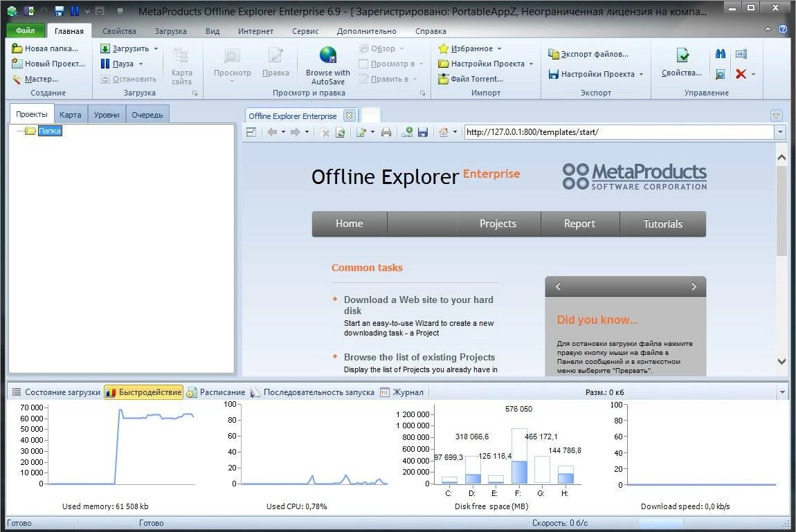Viewport: 796px width, 532px height.
Task: Create a project with Новый Проект
Action: click(48, 64)
